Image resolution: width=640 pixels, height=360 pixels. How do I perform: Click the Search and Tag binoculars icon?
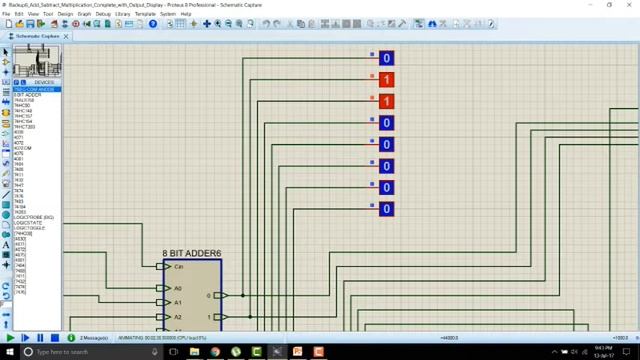(432, 24)
